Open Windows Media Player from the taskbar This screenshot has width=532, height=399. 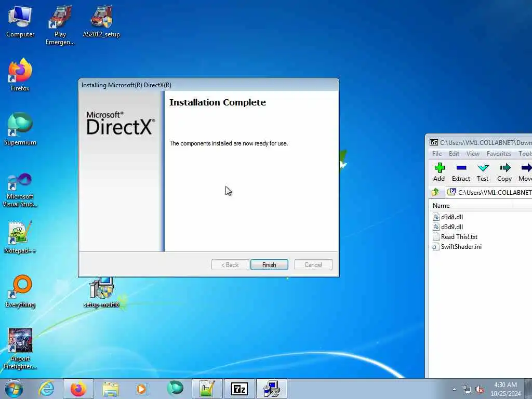click(x=142, y=389)
